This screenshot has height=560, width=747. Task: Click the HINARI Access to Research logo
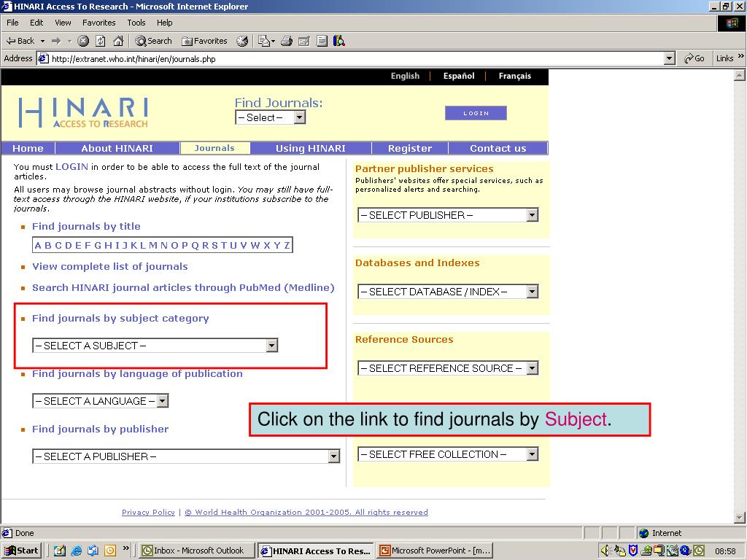(83, 113)
